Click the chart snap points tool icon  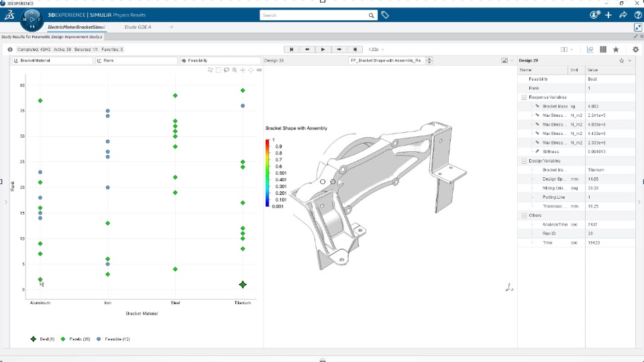210,70
